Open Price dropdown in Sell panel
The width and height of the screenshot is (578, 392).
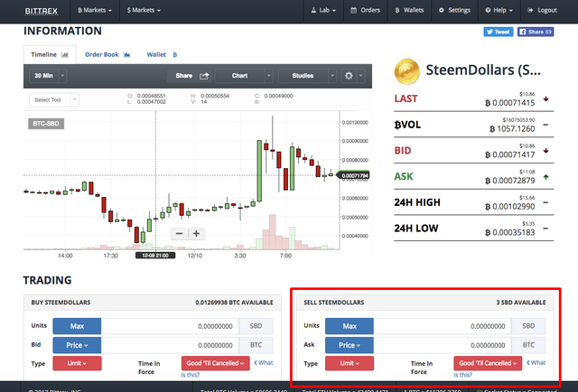(350, 345)
